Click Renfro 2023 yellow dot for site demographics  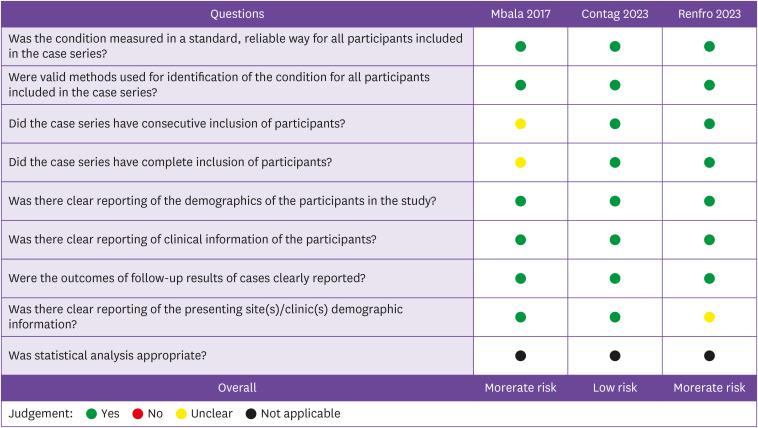point(709,317)
